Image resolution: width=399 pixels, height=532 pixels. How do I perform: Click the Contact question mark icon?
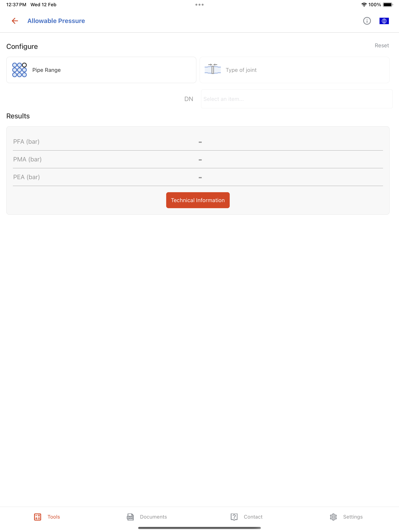(234, 517)
